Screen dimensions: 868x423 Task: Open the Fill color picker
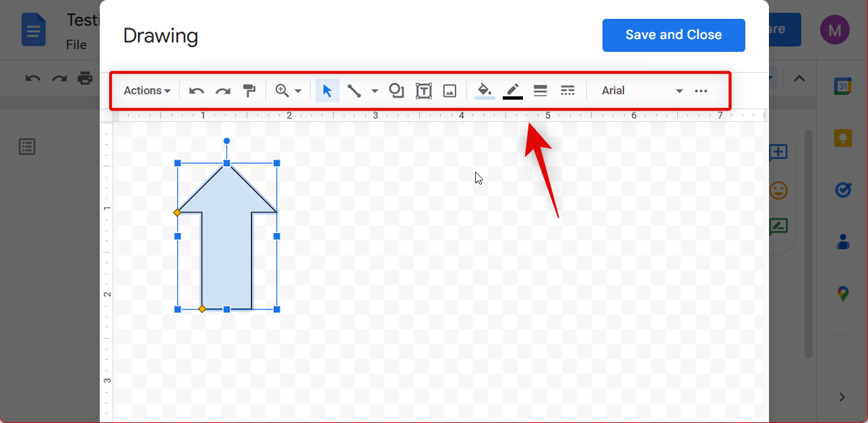485,91
